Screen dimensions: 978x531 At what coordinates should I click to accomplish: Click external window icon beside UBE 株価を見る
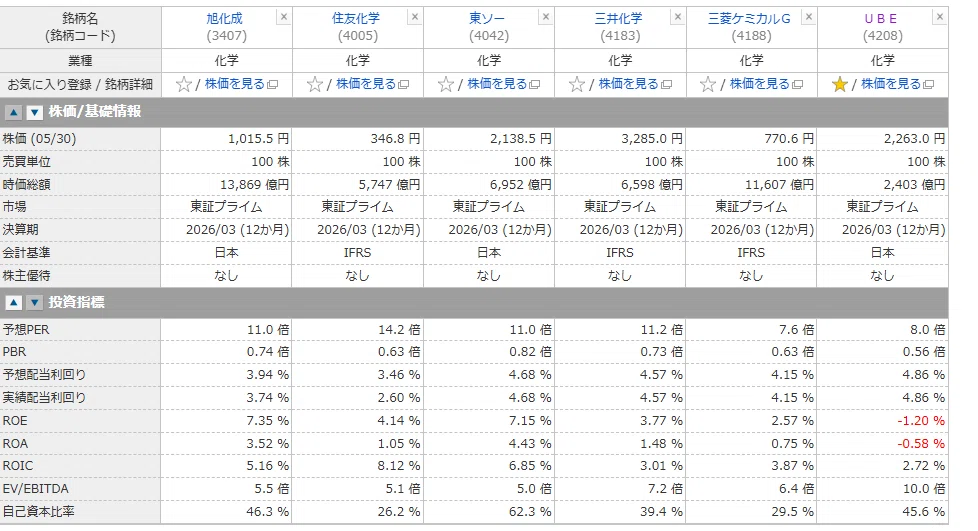[x=929, y=84]
